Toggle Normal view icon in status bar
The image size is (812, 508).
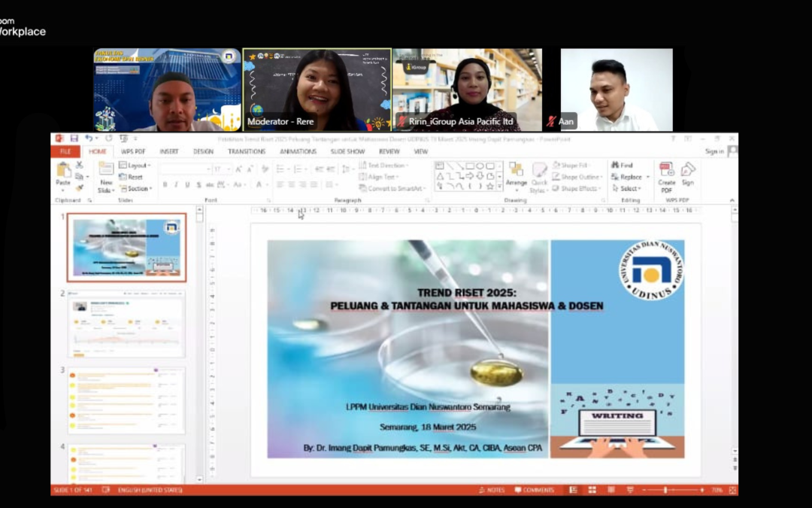point(573,490)
